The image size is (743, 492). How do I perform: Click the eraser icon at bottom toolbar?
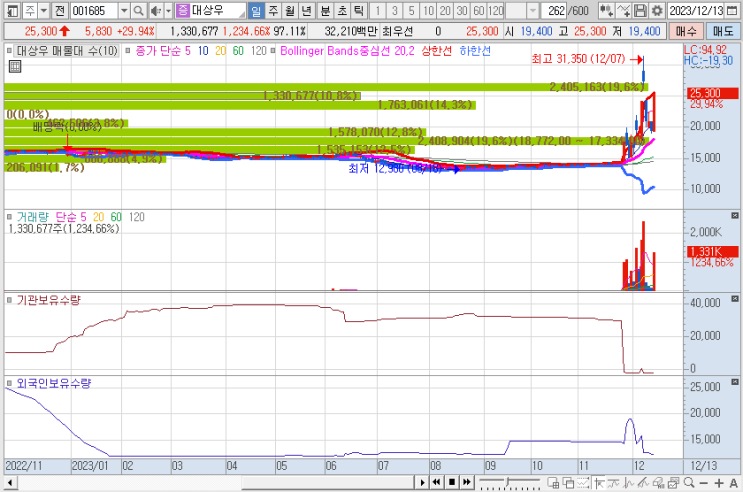click(658, 483)
